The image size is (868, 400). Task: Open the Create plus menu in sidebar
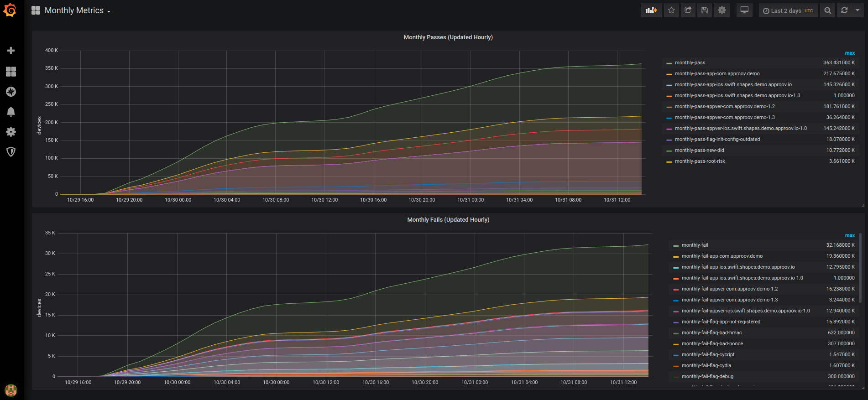(x=11, y=51)
